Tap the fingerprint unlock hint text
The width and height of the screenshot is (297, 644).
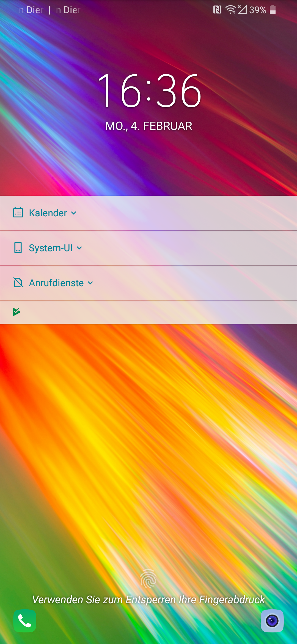tap(148, 599)
